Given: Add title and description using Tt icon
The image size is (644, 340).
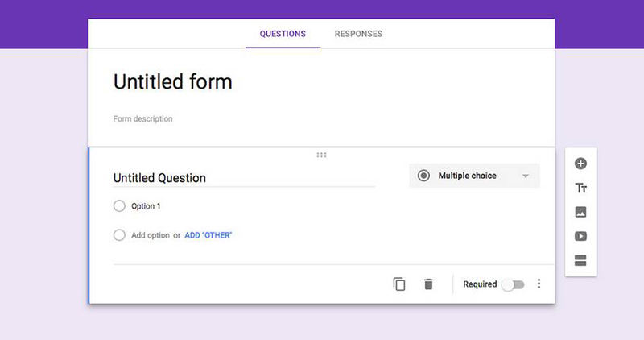Looking at the screenshot, I should coord(580,188).
